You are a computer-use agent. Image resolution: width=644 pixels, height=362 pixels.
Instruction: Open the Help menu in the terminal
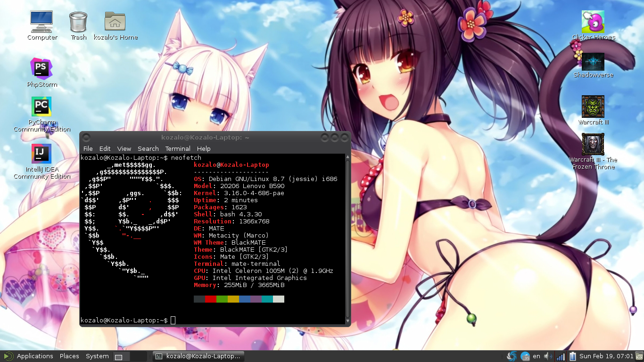click(204, 148)
